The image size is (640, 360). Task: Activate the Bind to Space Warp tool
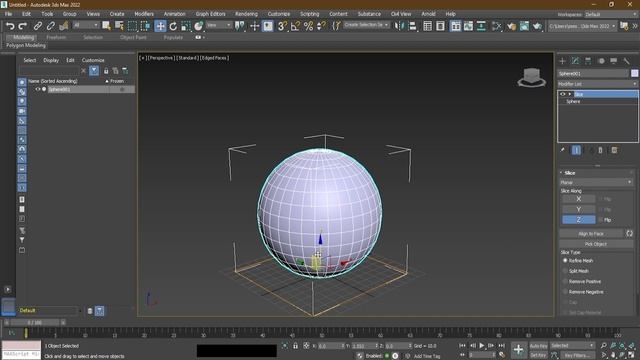(64, 26)
